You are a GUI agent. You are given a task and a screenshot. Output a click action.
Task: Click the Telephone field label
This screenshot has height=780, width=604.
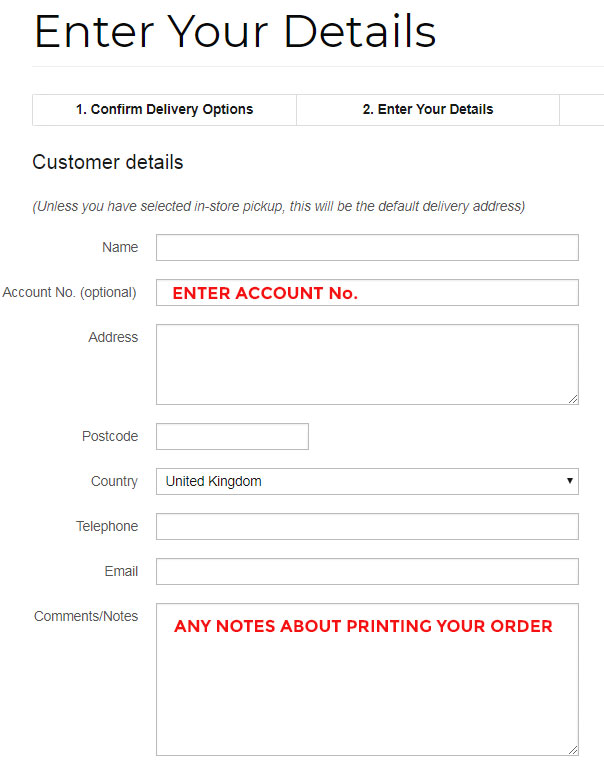(x=107, y=527)
